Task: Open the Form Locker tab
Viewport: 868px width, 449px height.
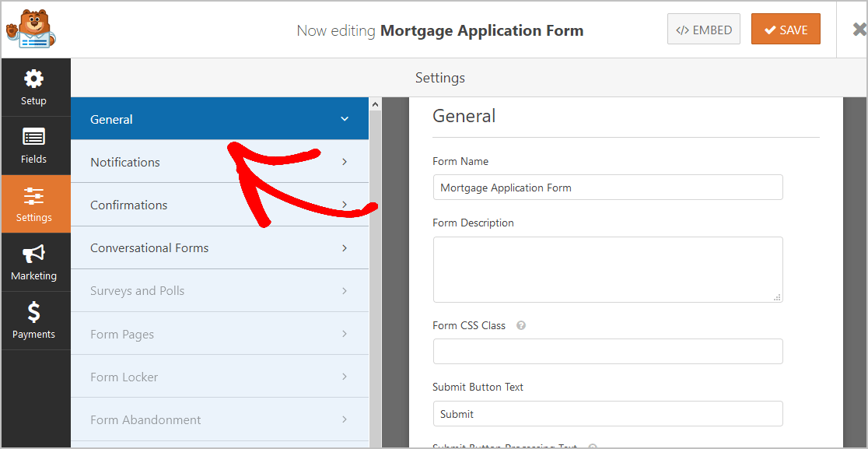Action: pos(220,377)
